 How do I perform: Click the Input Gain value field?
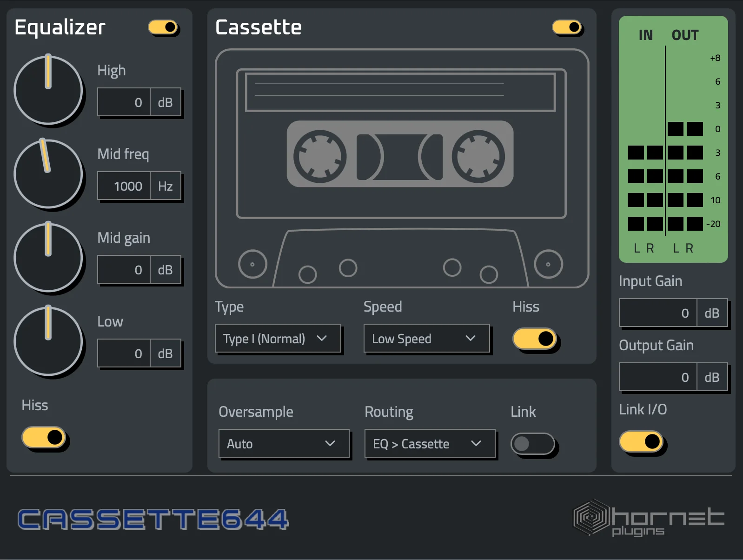click(x=658, y=313)
